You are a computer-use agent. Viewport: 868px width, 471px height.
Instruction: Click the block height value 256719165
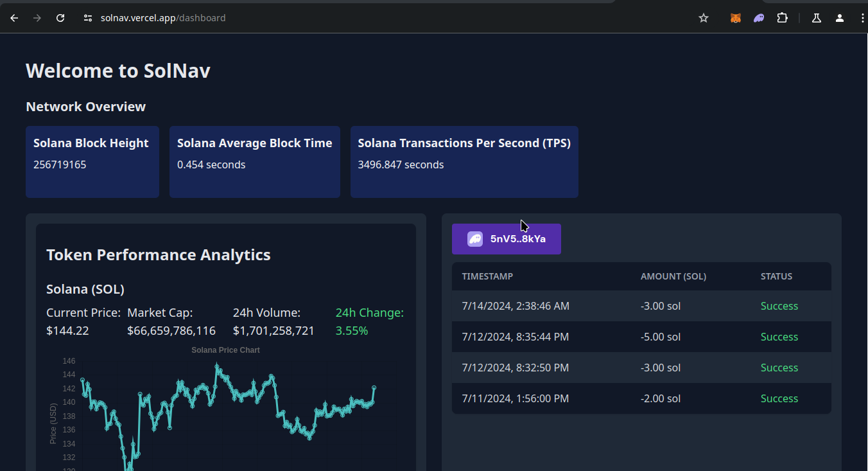click(x=60, y=164)
